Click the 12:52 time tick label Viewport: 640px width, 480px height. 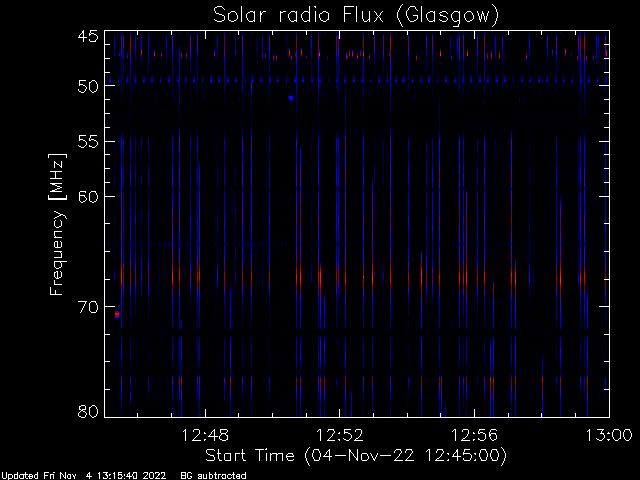tap(340, 435)
